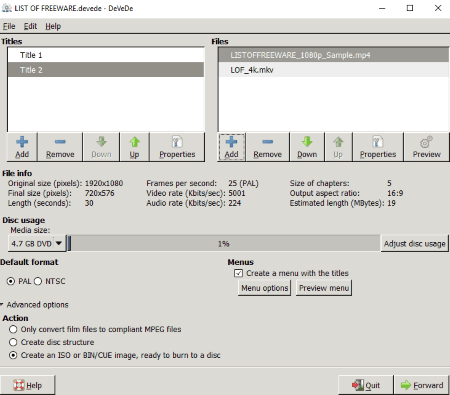The height and width of the screenshot is (395, 450).
Task: Open title Properties
Action: click(177, 147)
